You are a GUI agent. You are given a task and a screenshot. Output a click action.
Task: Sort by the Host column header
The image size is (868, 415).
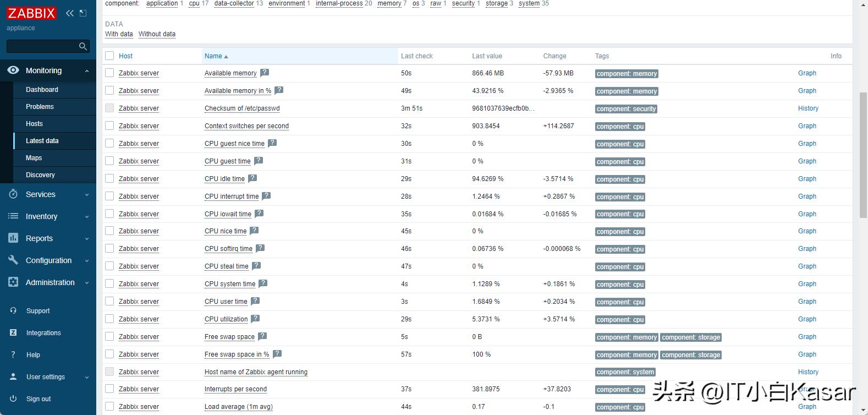coord(125,56)
